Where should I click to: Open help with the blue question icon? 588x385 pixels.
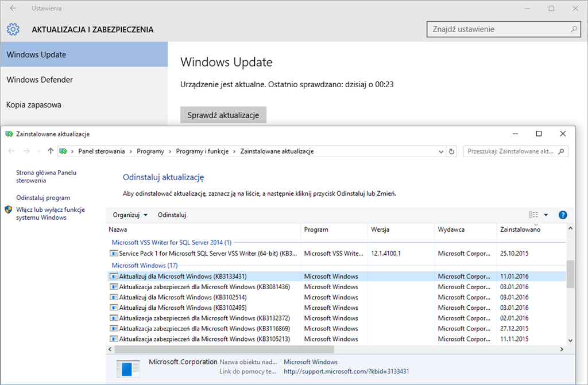coord(563,215)
